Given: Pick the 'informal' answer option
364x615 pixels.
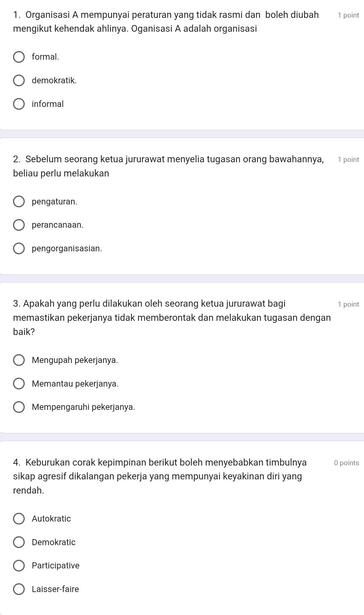Looking at the screenshot, I should pos(19,104).
